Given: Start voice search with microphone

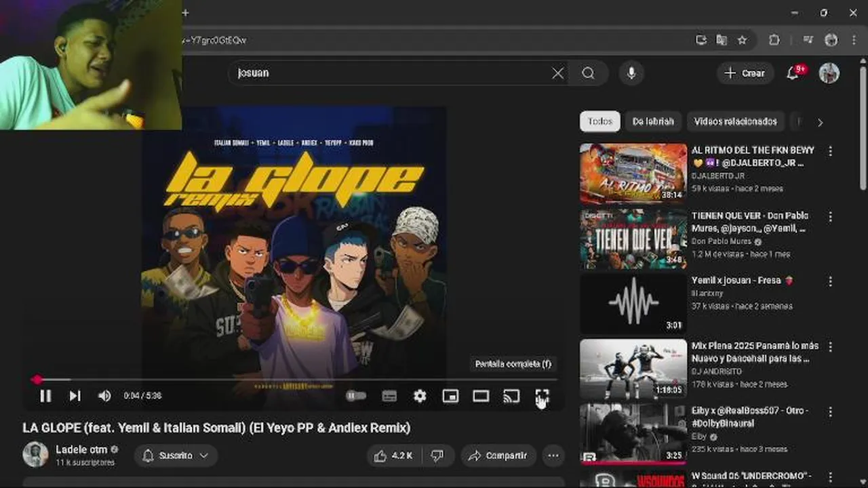Looking at the screenshot, I should pyautogui.click(x=631, y=73).
